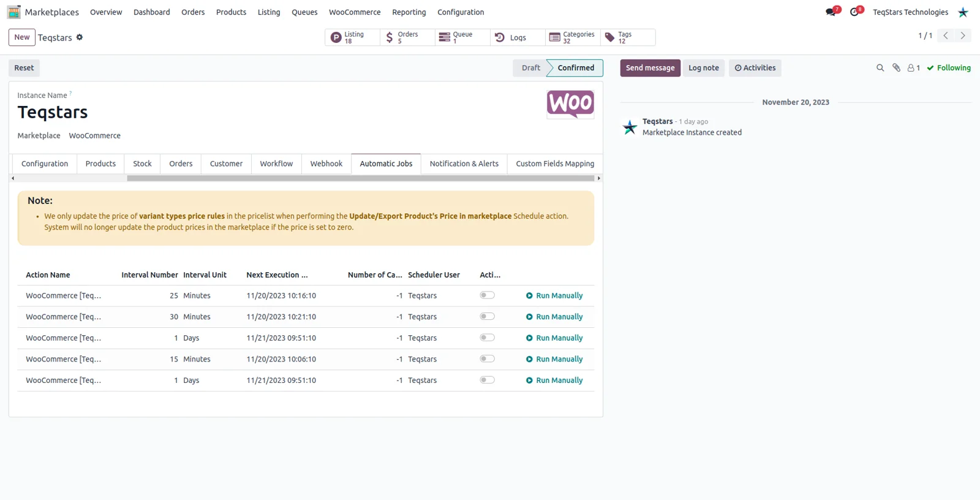Click the paperclip attachments icon
The height and width of the screenshot is (500, 980).
(x=896, y=68)
